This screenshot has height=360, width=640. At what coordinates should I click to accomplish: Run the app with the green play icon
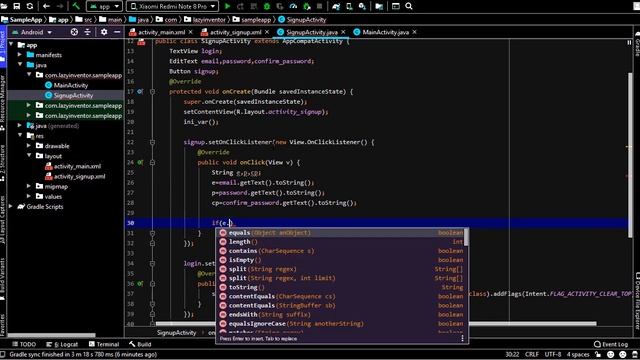[x=228, y=6]
